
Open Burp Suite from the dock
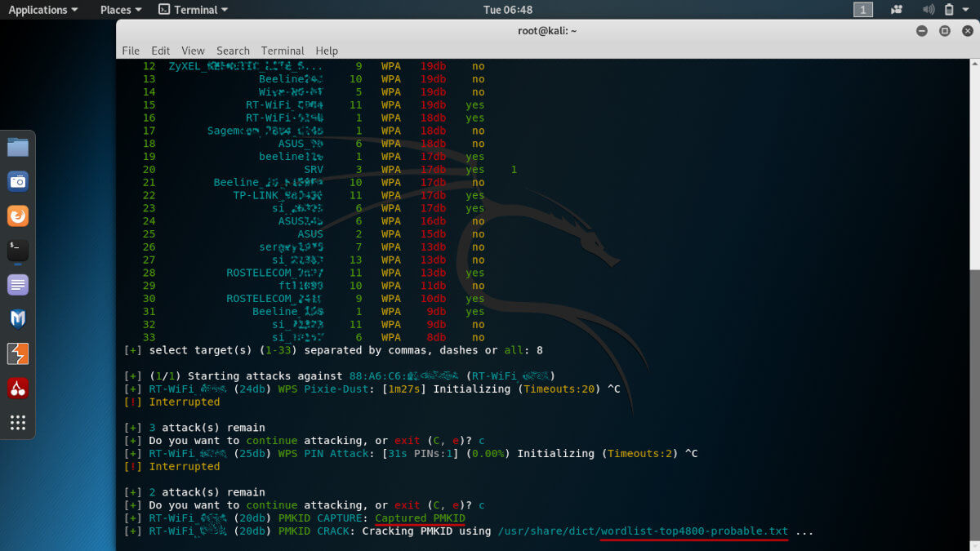point(18,353)
